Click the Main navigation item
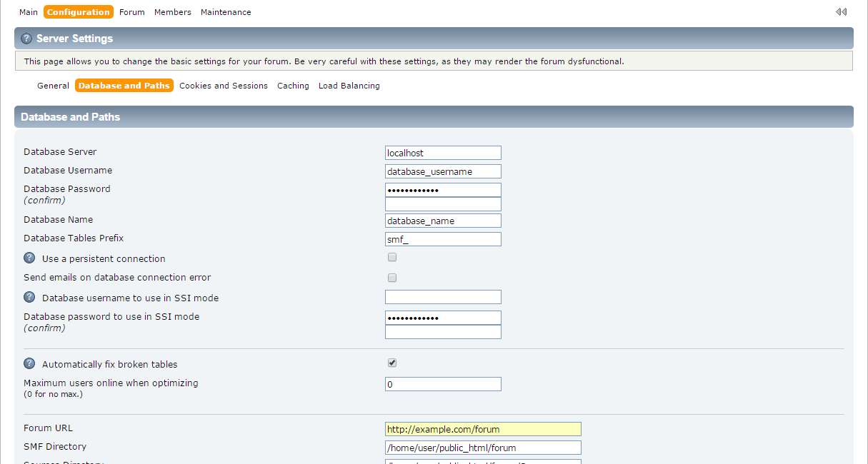This screenshot has width=868, height=464. (x=28, y=12)
